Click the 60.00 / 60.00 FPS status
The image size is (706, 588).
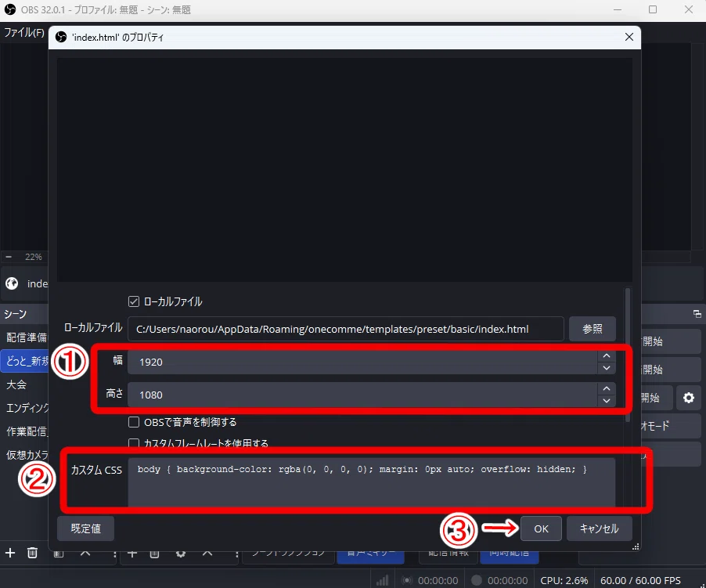tap(640, 580)
